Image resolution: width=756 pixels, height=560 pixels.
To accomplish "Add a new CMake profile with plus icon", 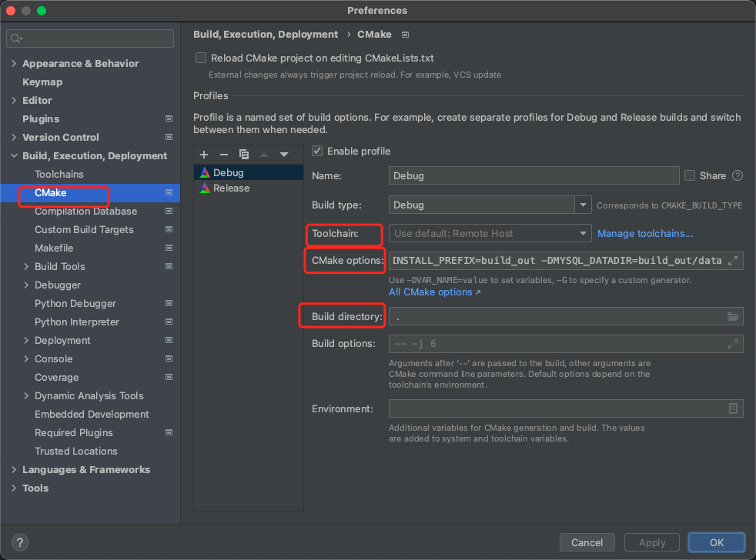I will (x=204, y=154).
